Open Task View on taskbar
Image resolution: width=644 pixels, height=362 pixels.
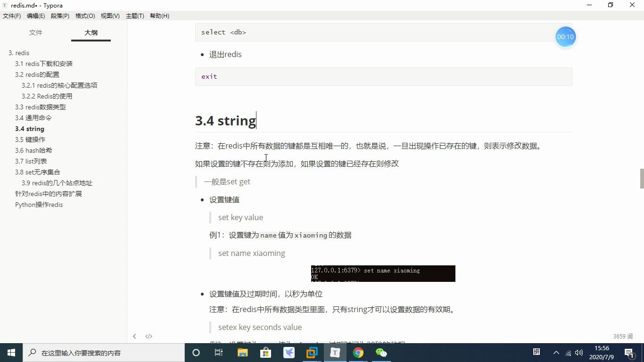tap(219, 353)
